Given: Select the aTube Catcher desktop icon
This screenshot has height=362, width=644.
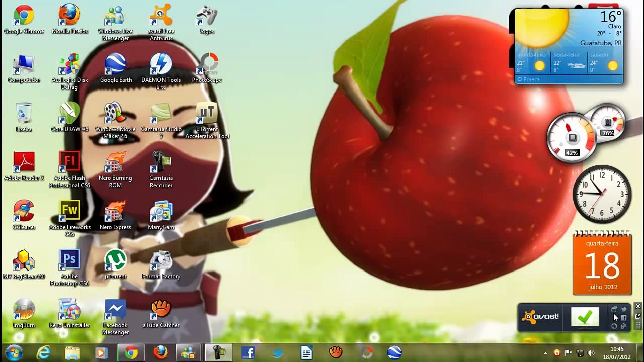Looking at the screenshot, I should (161, 314).
